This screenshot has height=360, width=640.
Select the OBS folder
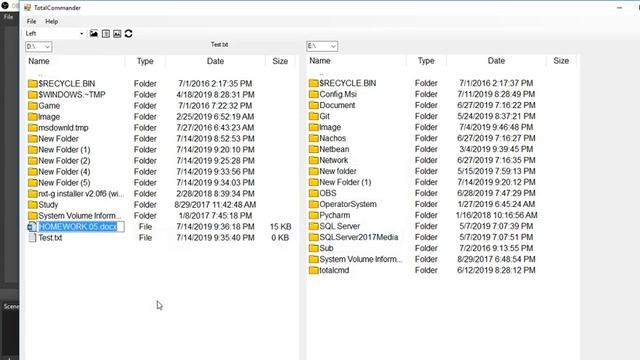point(323,193)
